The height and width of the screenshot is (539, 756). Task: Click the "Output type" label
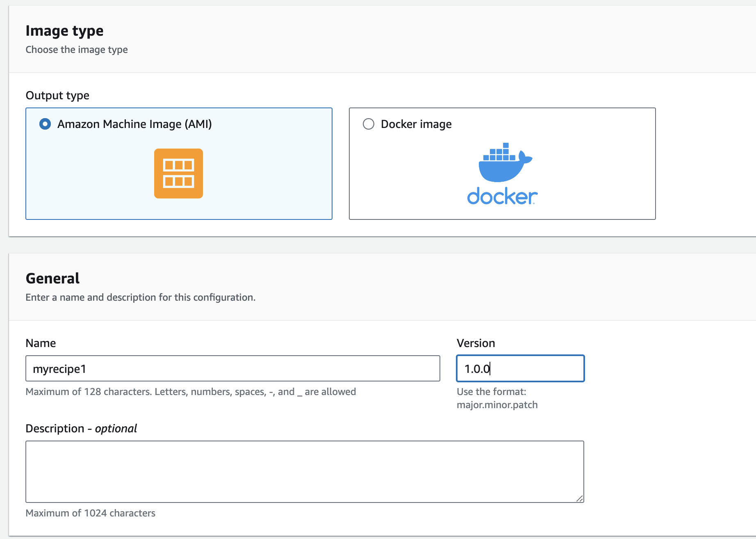pos(57,96)
